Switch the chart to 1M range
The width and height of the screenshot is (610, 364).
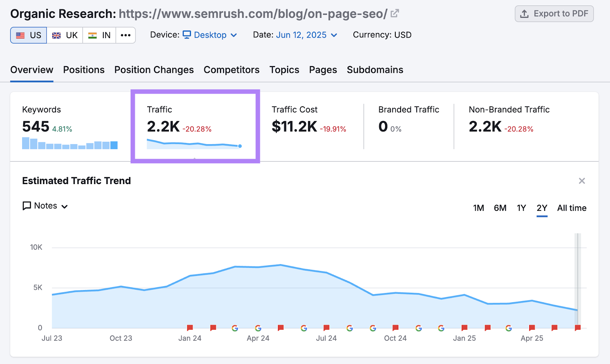(x=478, y=208)
